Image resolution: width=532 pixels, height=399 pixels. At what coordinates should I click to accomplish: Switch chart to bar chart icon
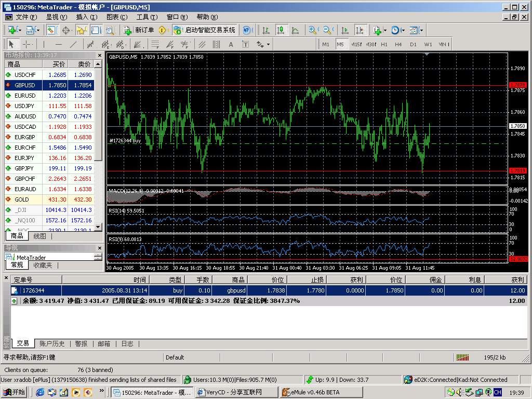(266, 30)
